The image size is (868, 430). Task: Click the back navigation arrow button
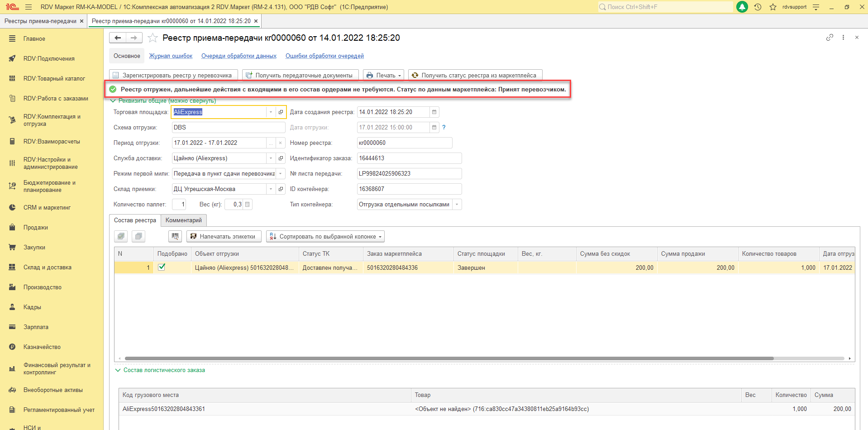point(118,38)
